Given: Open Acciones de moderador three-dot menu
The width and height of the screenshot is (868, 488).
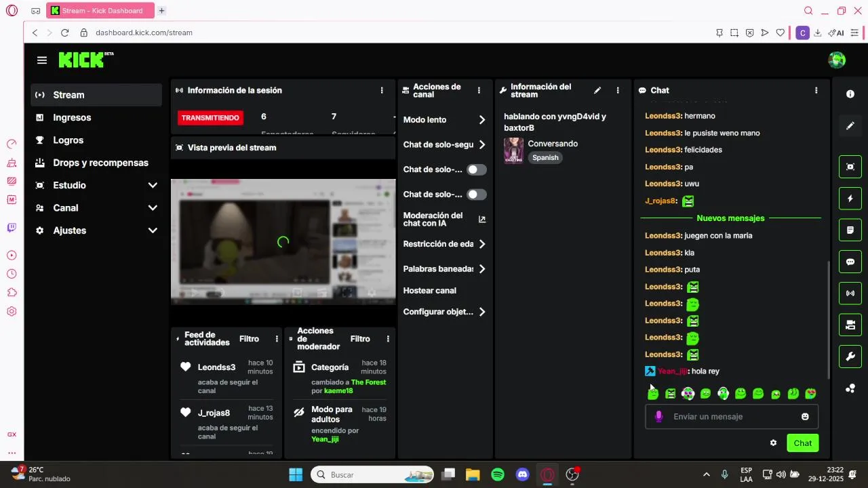Looking at the screenshot, I should [388, 339].
